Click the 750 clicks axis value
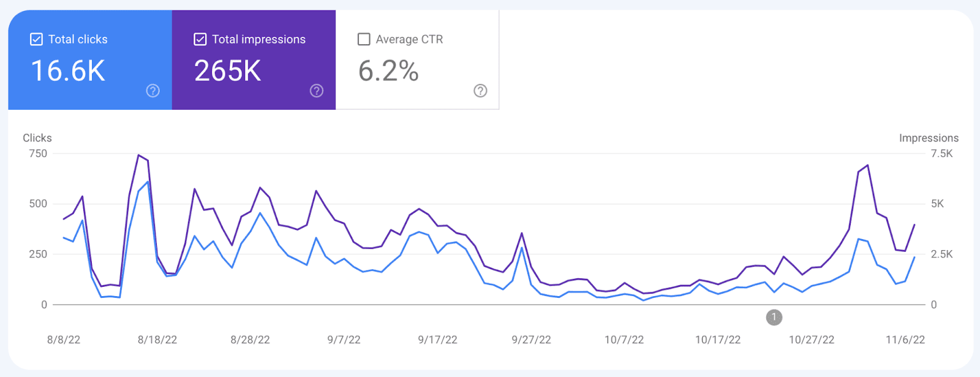 38,153
